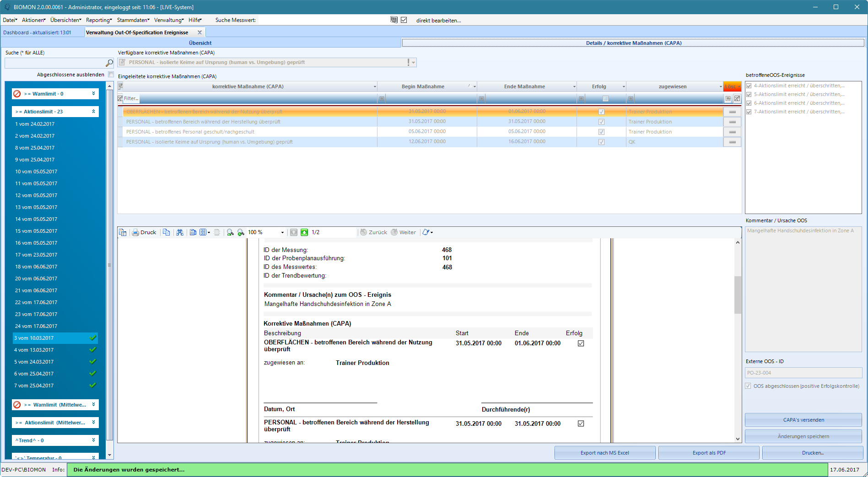Viewport: 868px width, 477px height.
Task: Click the clear filter icon in the grid filter row
Action: 737,98
